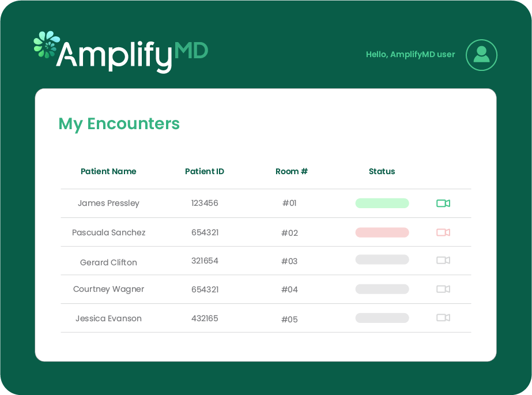Click video camera icon for Gerard Clifton
532x395 pixels.
443,260
